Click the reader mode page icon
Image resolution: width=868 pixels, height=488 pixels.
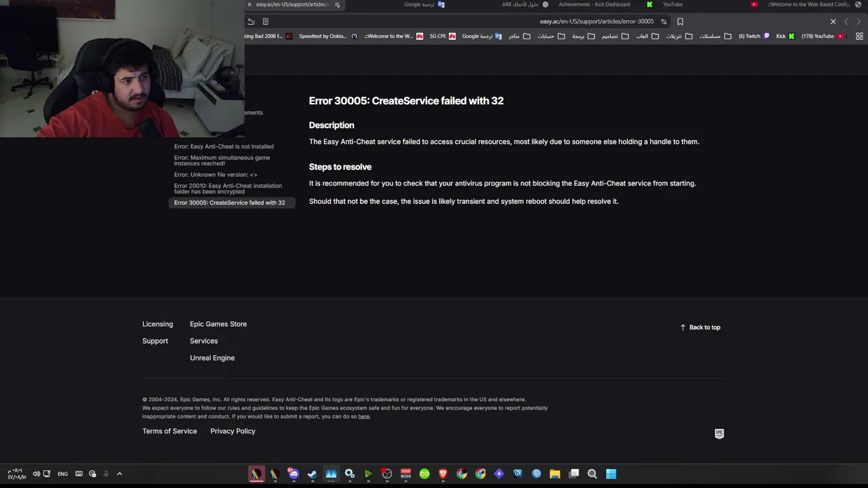tap(265, 22)
